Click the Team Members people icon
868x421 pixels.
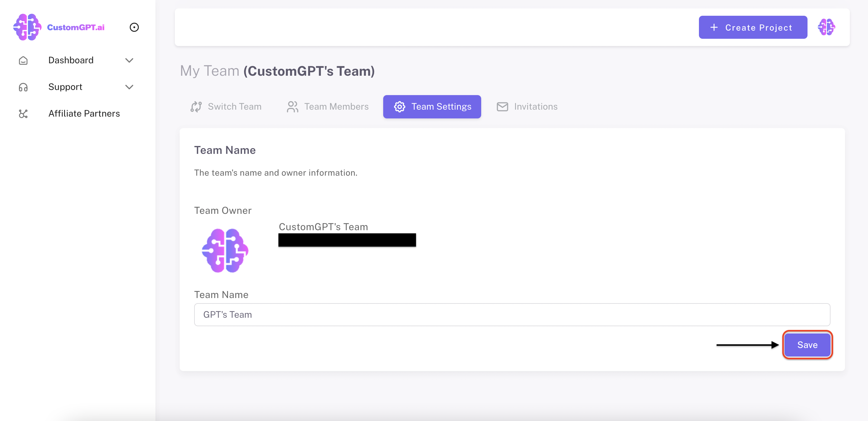coord(292,107)
